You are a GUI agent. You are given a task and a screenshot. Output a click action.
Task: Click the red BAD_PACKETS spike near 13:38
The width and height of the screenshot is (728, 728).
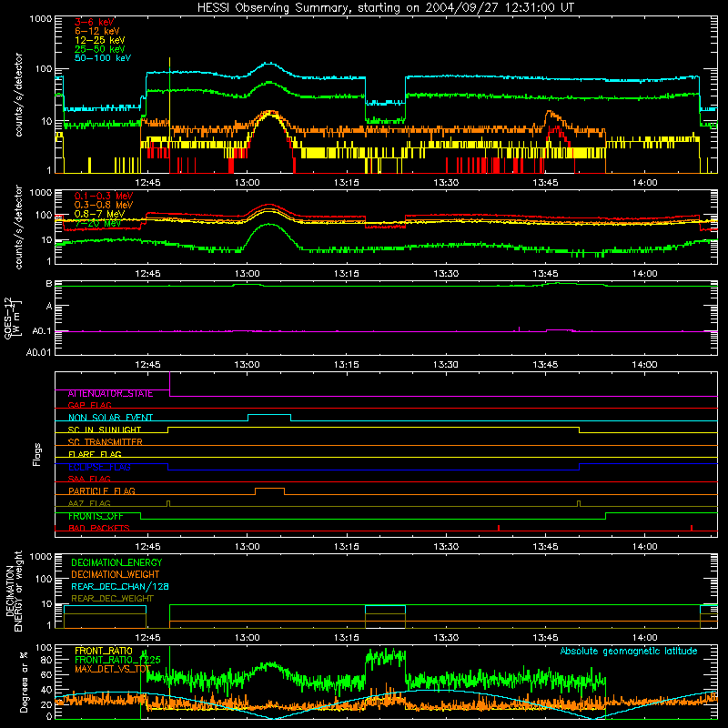pos(498,528)
